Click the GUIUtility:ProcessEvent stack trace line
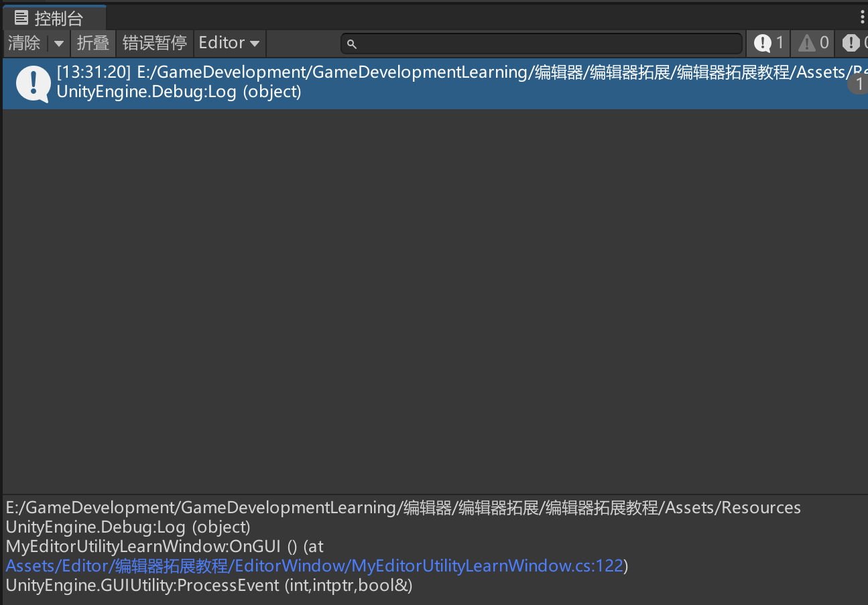The image size is (868, 605). point(208,586)
